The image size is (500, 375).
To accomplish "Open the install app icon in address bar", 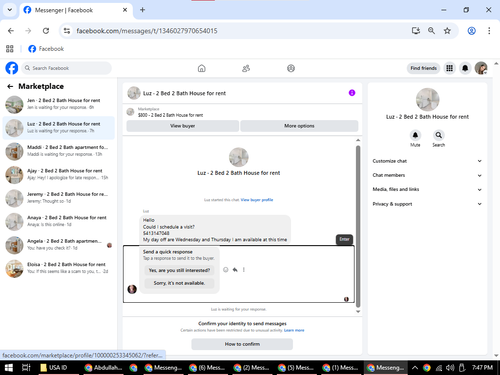I will (x=416, y=31).
